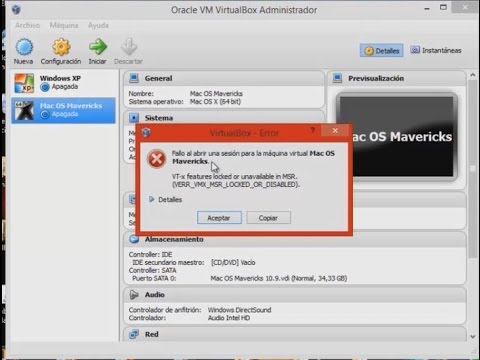Click the General section monitor icon

click(x=134, y=78)
